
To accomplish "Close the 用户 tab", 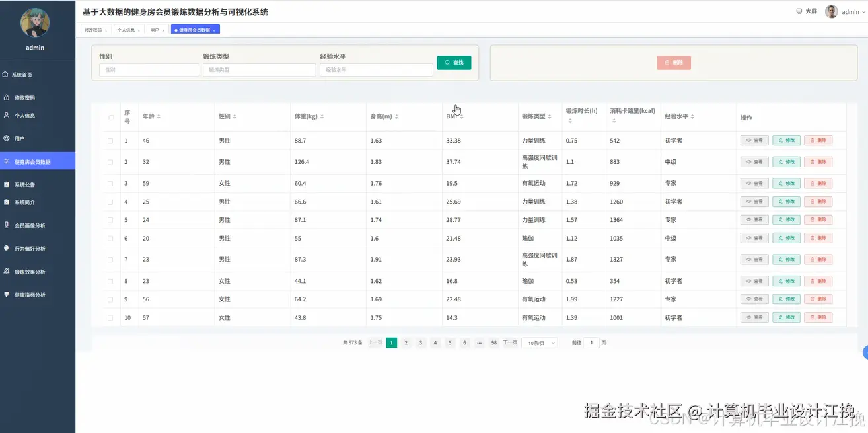I will pos(163,30).
